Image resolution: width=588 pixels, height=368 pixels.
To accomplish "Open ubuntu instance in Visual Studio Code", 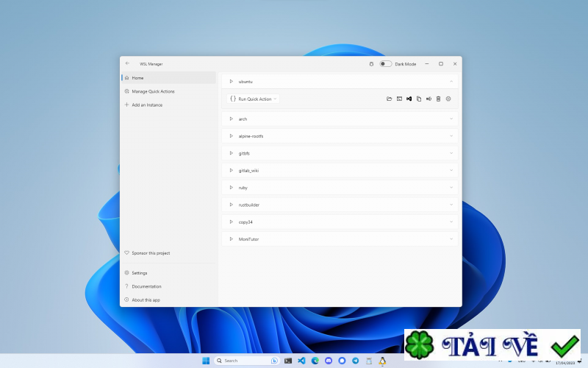I will point(409,99).
